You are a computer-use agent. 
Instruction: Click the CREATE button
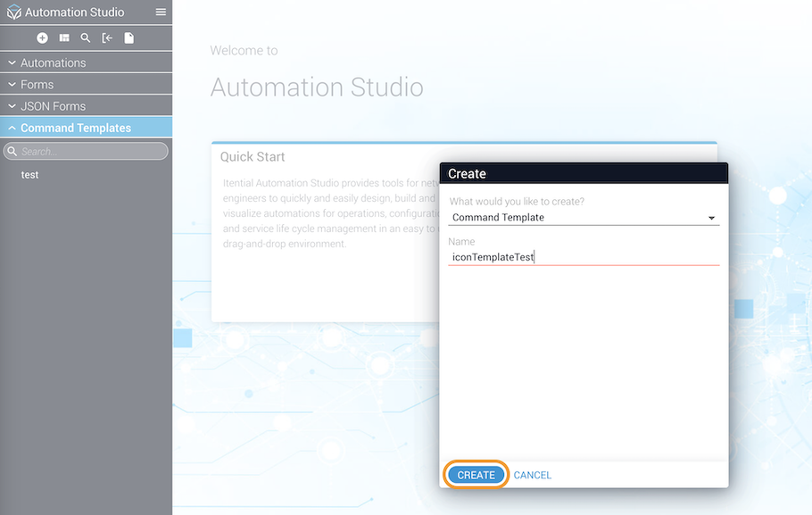pyautogui.click(x=476, y=475)
